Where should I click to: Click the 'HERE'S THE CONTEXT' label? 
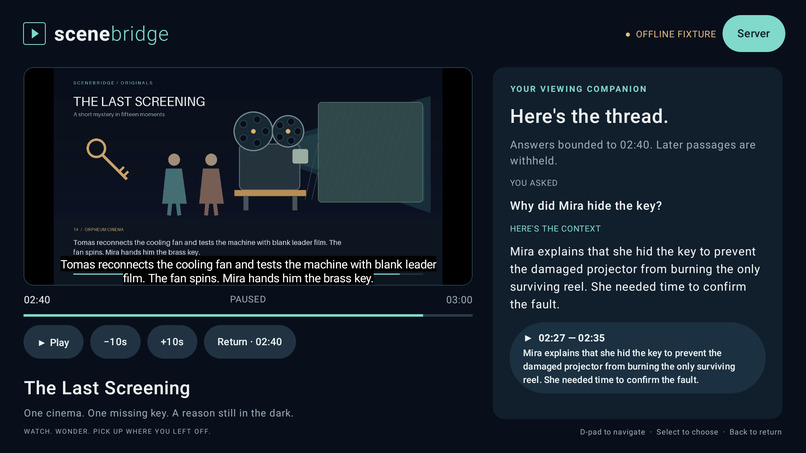pyautogui.click(x=555, y=229)
